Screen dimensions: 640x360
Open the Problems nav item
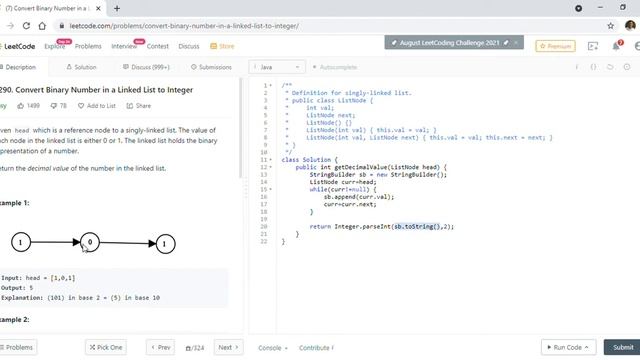[x=88, y=46]
